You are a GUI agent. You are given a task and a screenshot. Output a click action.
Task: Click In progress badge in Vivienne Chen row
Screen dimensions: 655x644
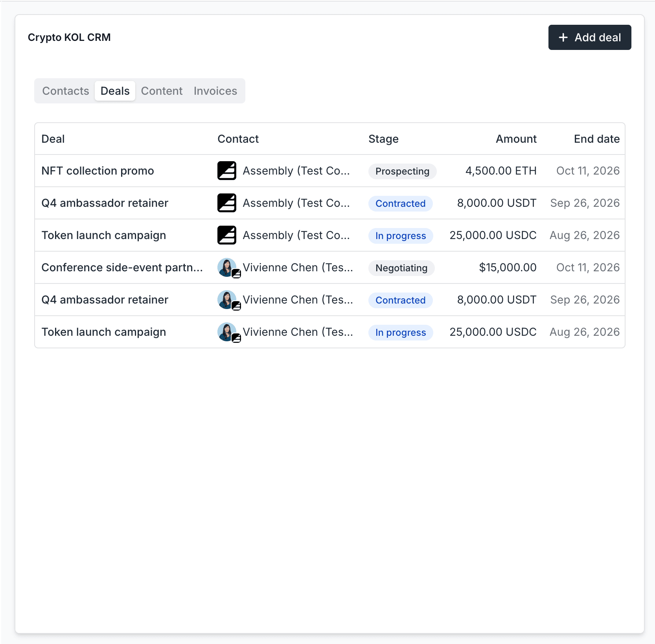click(401, 332)
